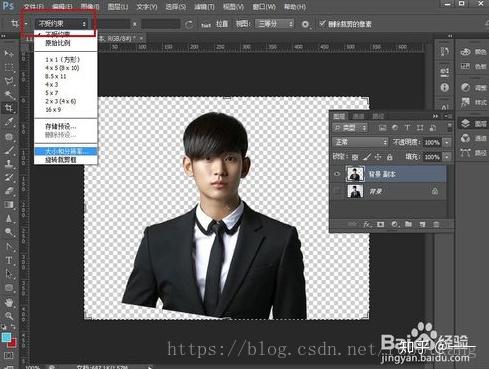The image size is (489, 369).
Task: Toggle lock image pixels brush icon
Action: [x=367, y=157]
